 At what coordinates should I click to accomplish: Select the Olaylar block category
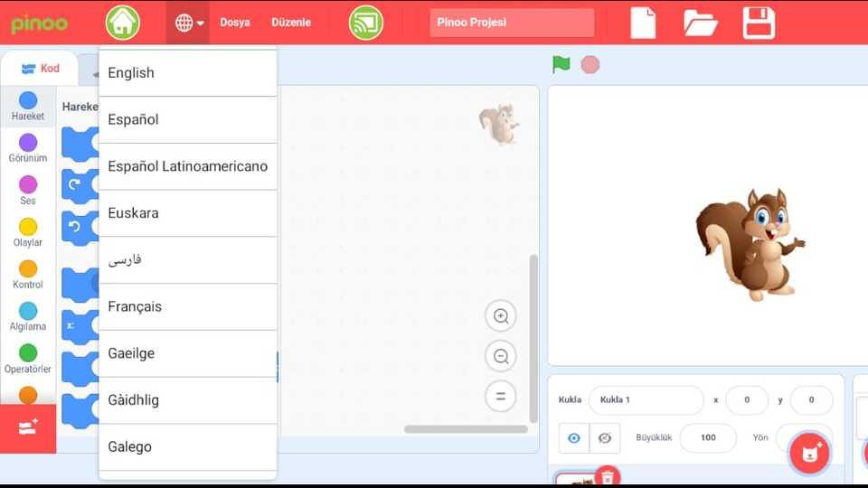click(28, 232)
